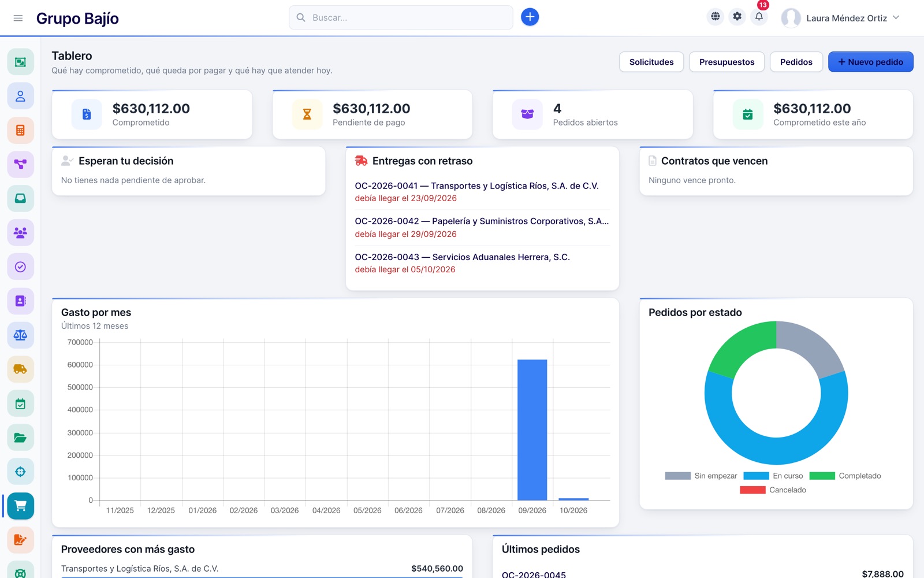Go to the Pedidos section
This screenshot has width=924, height=578.
796,62
